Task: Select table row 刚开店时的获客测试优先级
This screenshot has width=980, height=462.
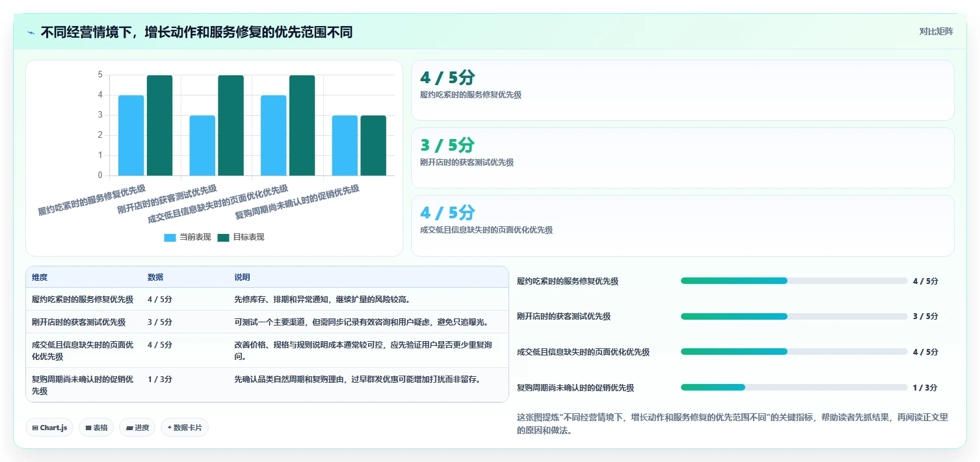Action: click(267, 322)
